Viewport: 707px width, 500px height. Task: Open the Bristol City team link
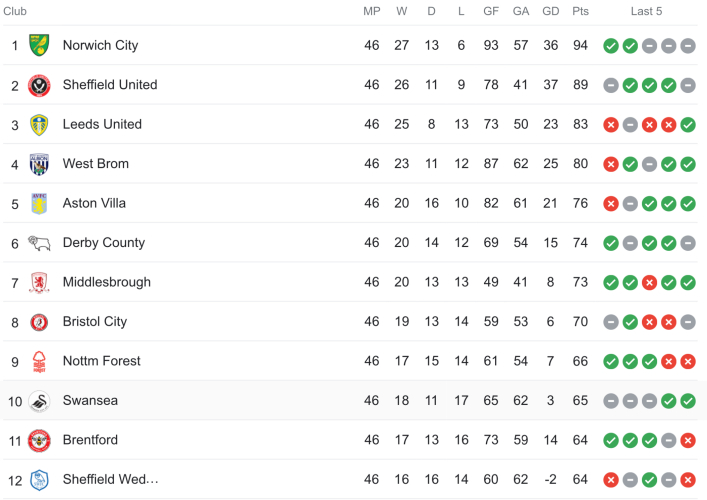click(x=94, y=322)
